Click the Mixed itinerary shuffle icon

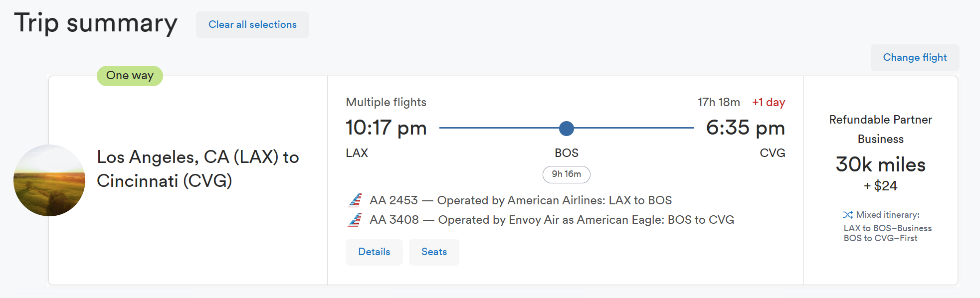coord(847,215)
